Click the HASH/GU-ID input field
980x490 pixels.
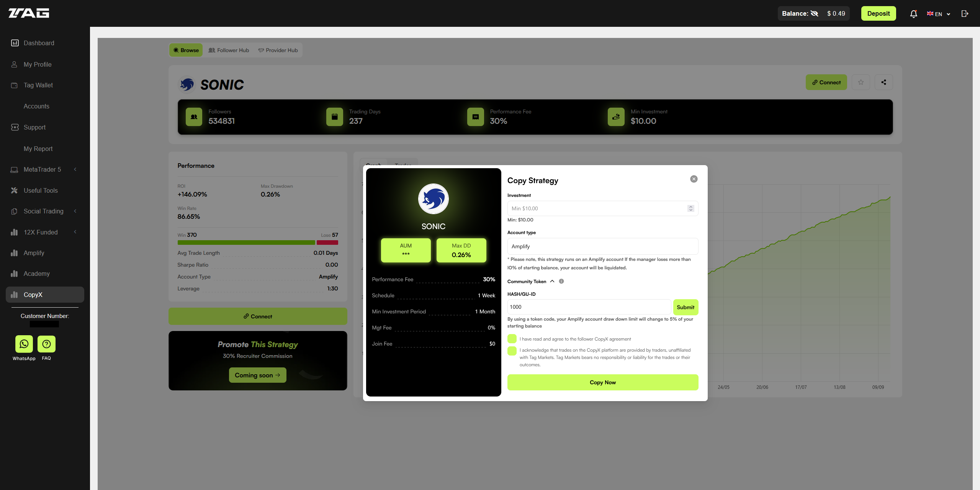click(589, 307)
